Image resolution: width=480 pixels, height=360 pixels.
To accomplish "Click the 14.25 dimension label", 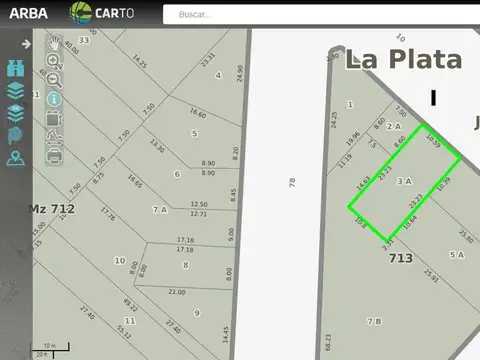I will coord(140,61).
